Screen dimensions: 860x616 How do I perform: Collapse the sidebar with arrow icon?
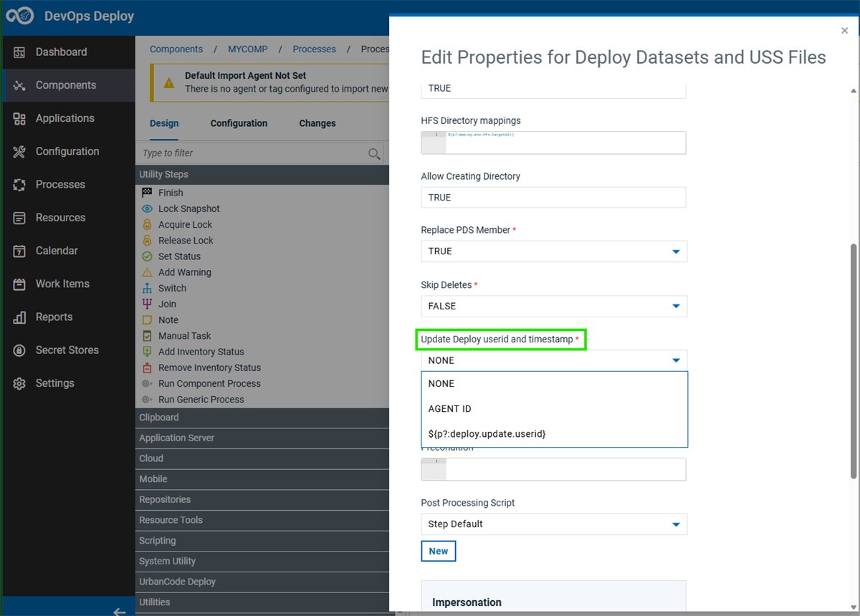coord(120,611)
